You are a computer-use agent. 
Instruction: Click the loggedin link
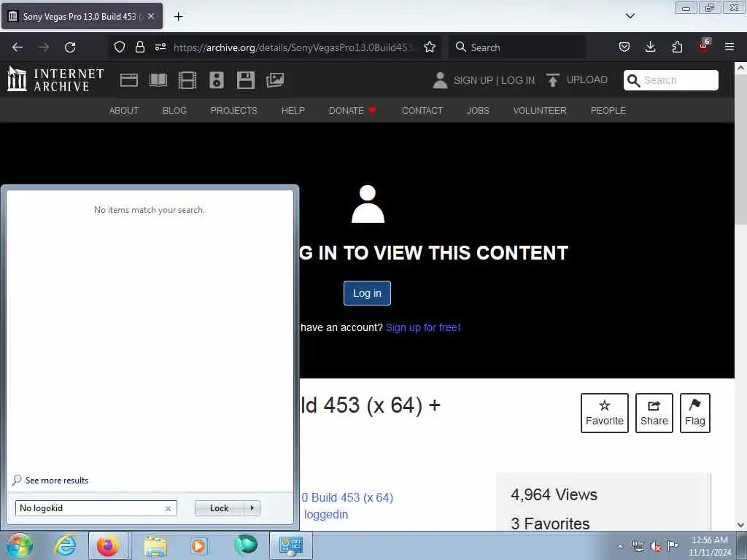tap(326, 514)
